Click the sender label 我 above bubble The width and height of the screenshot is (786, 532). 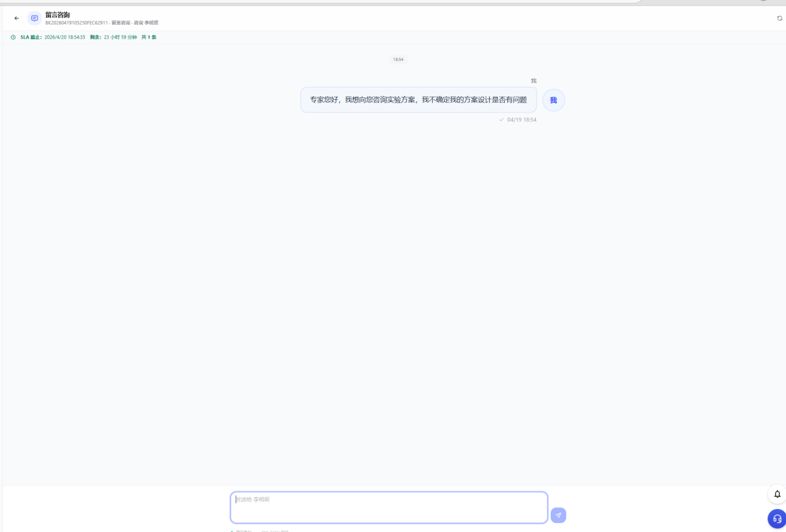click(x=533, y=81)
